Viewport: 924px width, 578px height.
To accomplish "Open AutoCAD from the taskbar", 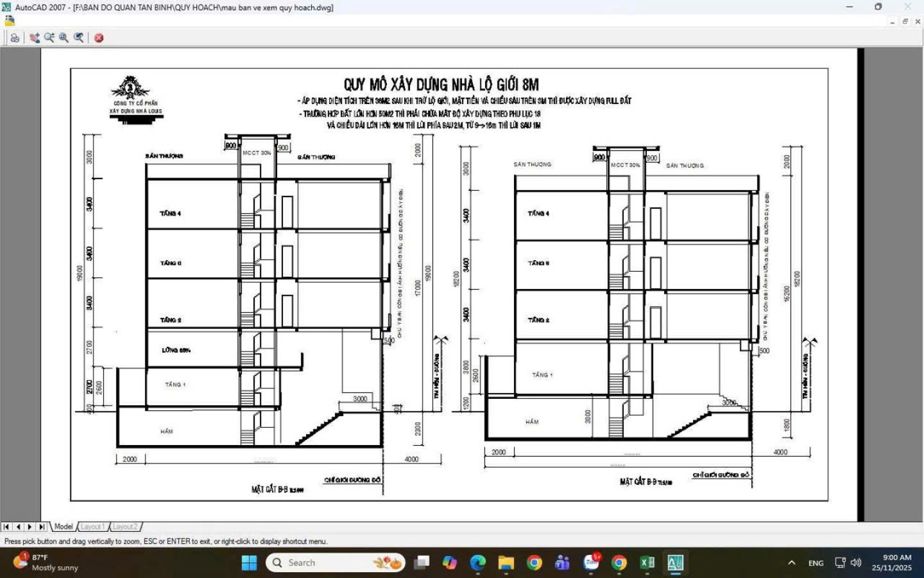I will [x=674, y=562].
